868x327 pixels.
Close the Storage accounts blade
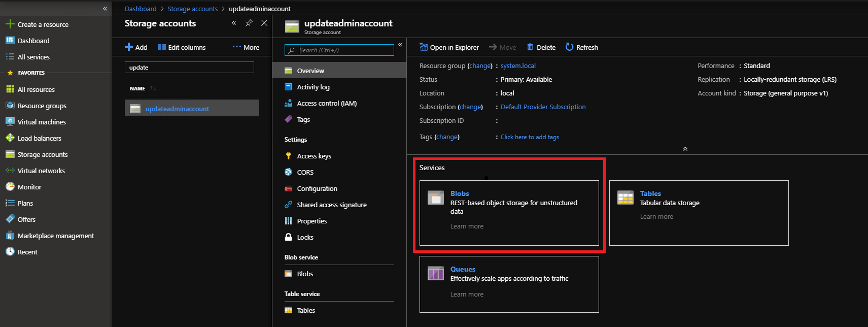click(264, 23)
